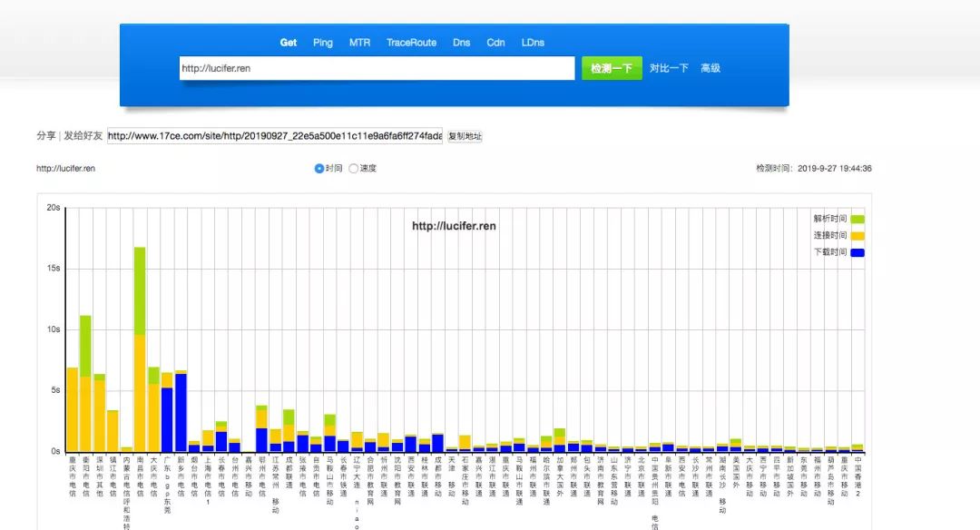Viewport: 980px width, 530px height.
Task: Click the 重庆市电信 yellow bar
Action: tap(73, 410)
